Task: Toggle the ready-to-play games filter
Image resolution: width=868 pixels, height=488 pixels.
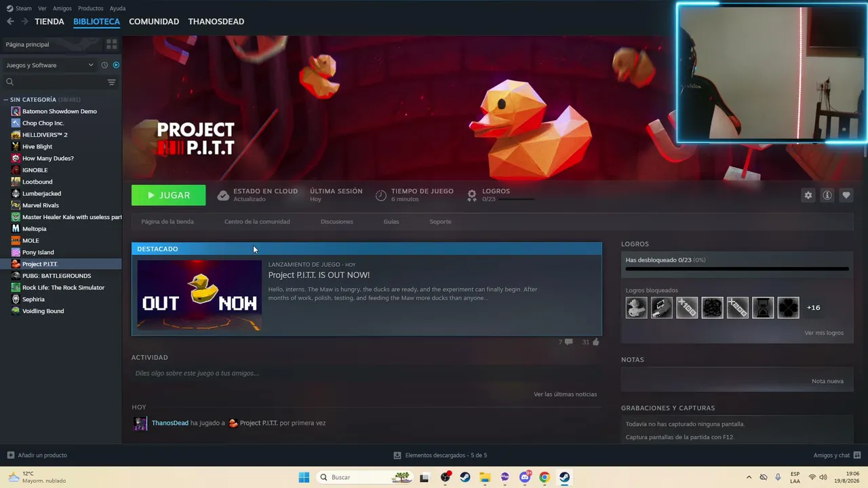Action: click(116, 65)
